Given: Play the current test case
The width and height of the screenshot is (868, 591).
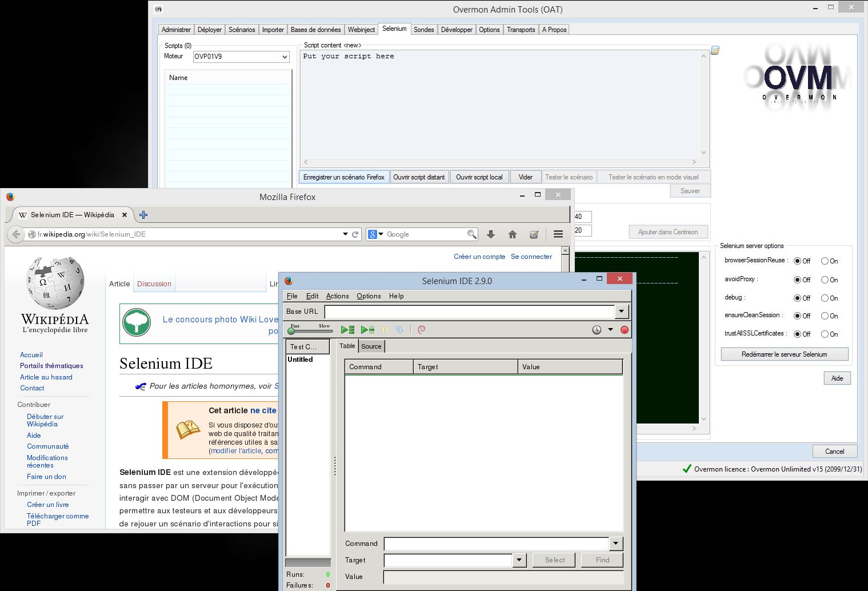Looking at the screenshot, I should pyautogui.click(x=367, y=330).
